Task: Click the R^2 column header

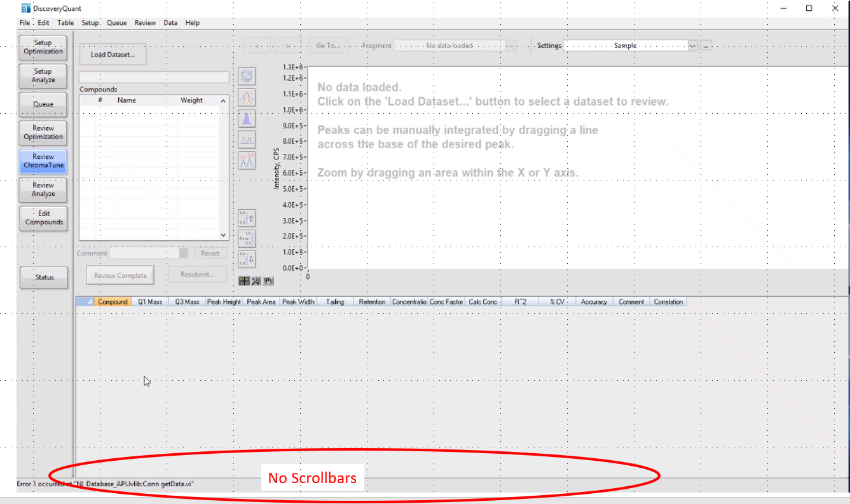Action: (x=520, y=302)
